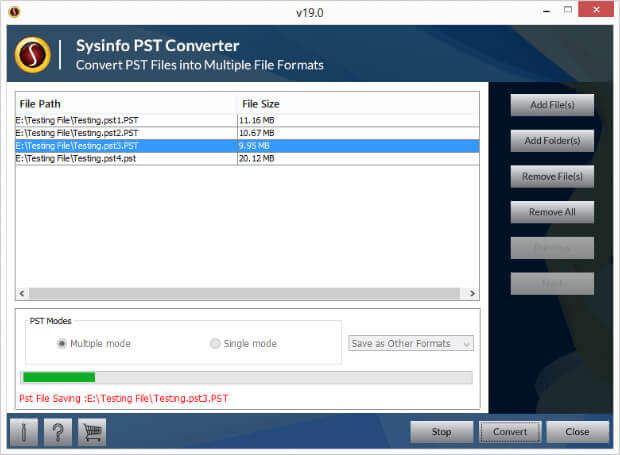Stop the conversion with Stop button
Viewport: 620px width, 455px height.
[441, 432]
